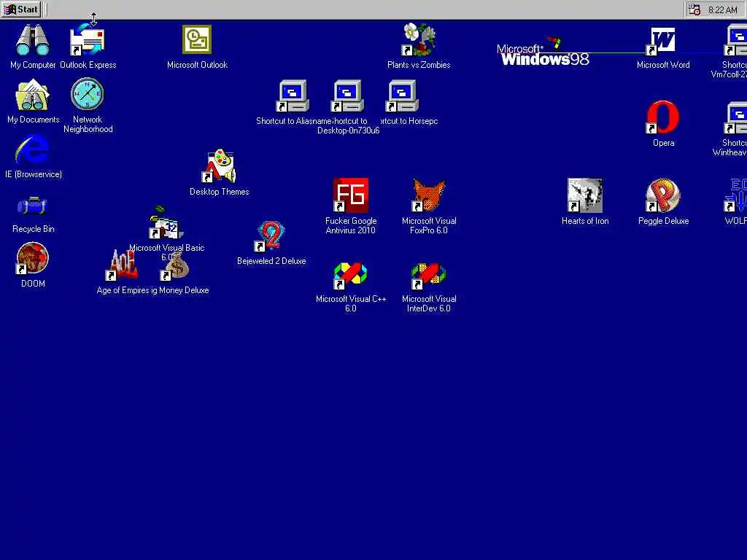Select the Microsoft Visual C++ 6.0 icon
747x560 pixels.
[x=351, y=276]
